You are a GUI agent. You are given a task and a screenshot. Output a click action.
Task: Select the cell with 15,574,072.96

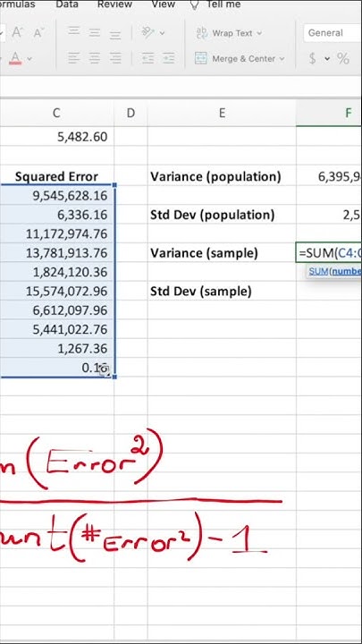[x=56, y=292]
